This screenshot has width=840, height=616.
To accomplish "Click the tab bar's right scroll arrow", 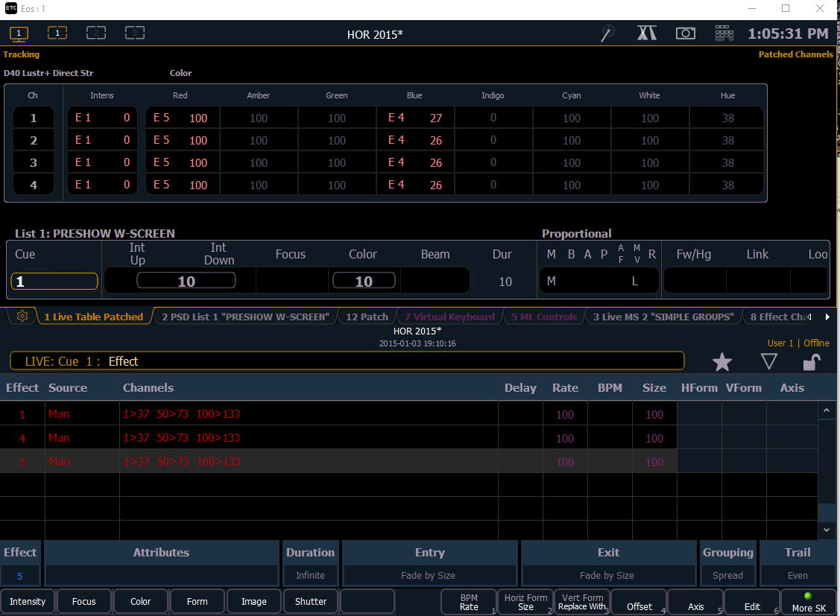I will click(x=827, y=317).
